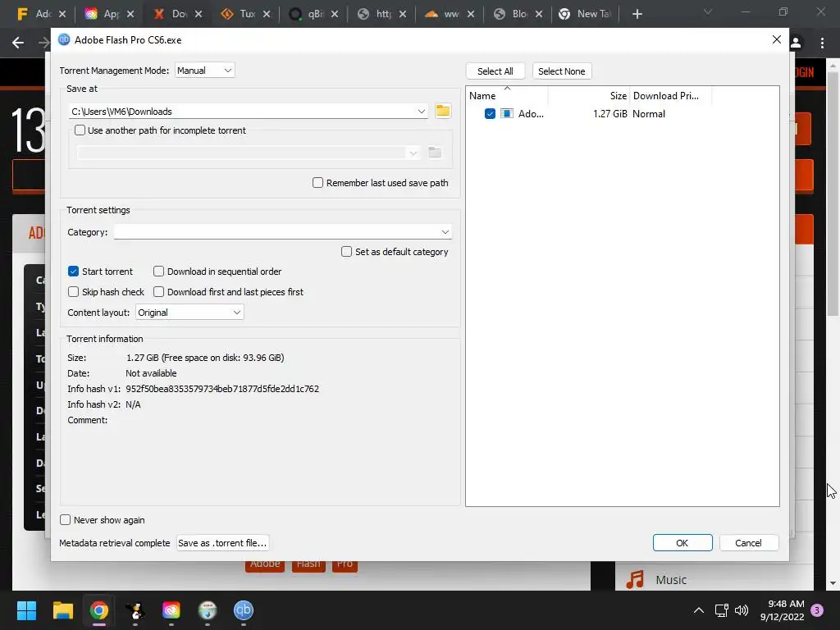Click the Music note icon on webpage

[x=636, y=580]
